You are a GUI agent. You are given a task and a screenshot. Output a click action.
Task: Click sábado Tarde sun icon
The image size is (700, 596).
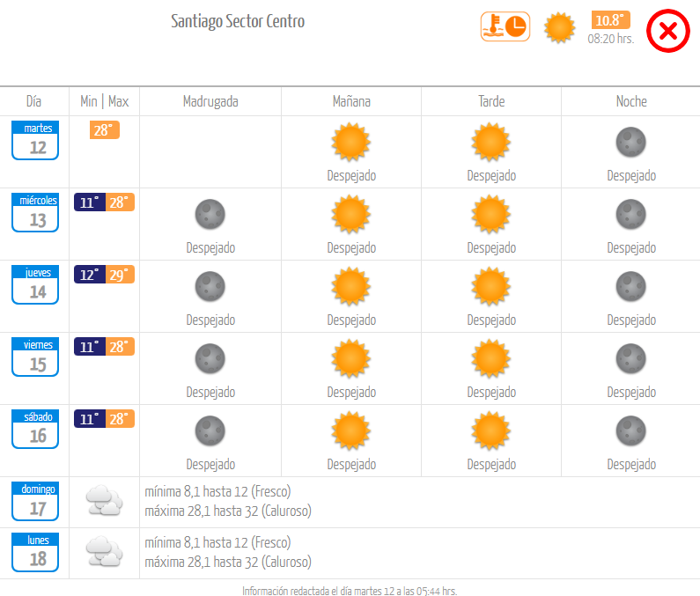(x=491, y=431)
